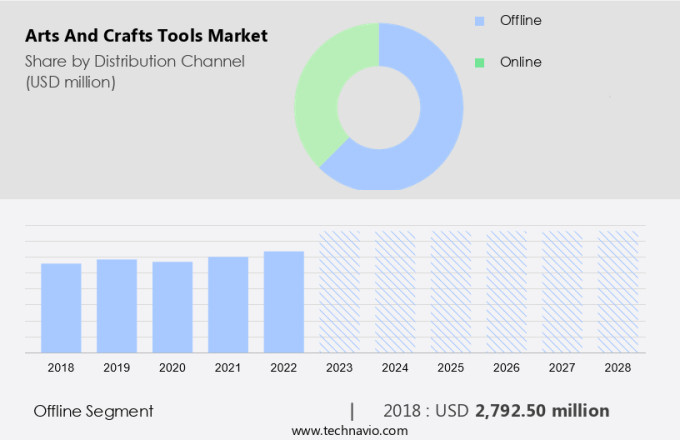Image resolution: width=680 pixels, height=440 pixels.
Task: Click the green Online legend swatch
Action: pyautogui.click(x=479, y=62)
